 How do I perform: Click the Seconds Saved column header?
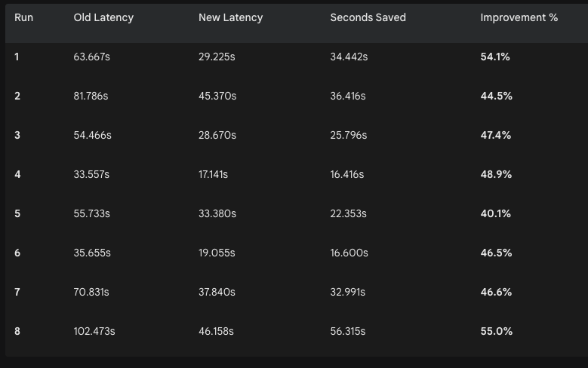pos(368,17)
